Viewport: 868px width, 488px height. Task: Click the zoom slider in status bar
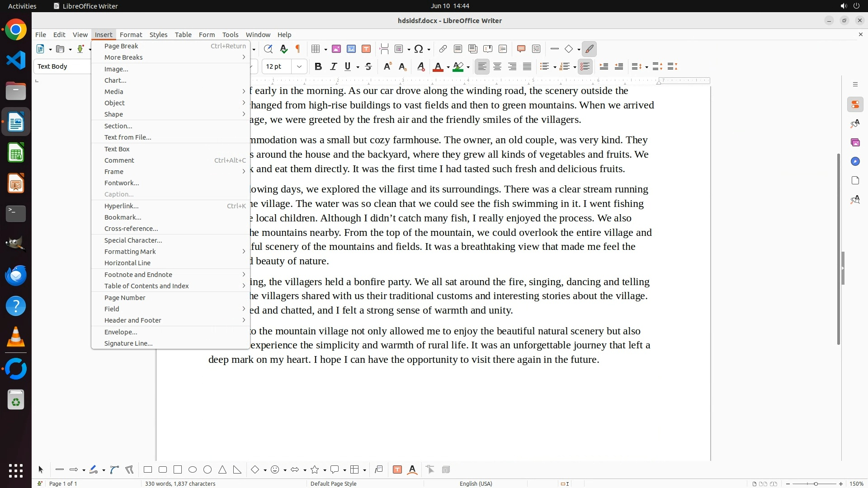[815, 483]
